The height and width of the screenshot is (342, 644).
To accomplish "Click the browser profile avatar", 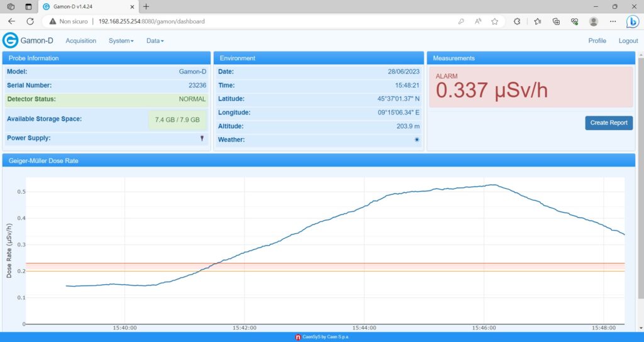I will point(594,21).
